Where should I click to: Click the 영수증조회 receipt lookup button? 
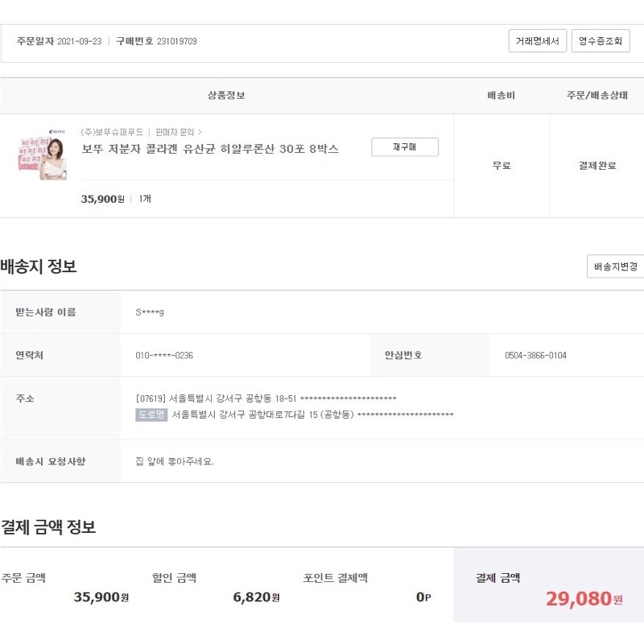click(x=601, y=41)
